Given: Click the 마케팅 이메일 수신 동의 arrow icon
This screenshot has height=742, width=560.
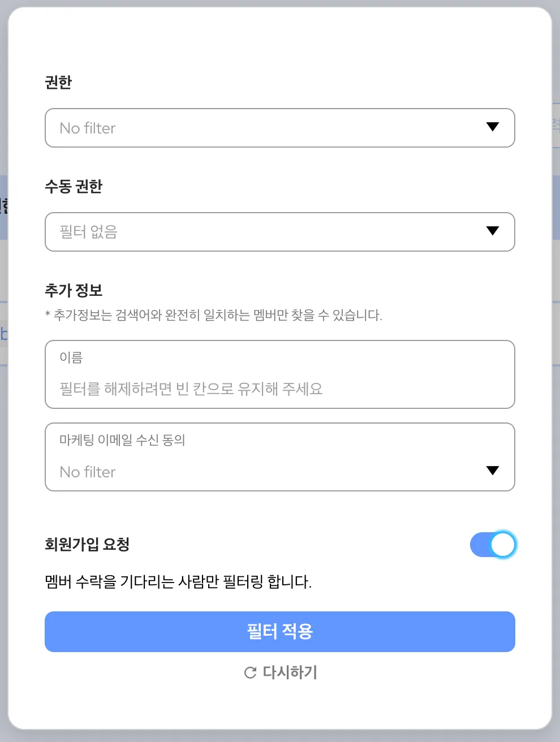Looking at the screenshot, I should [493, 471].
